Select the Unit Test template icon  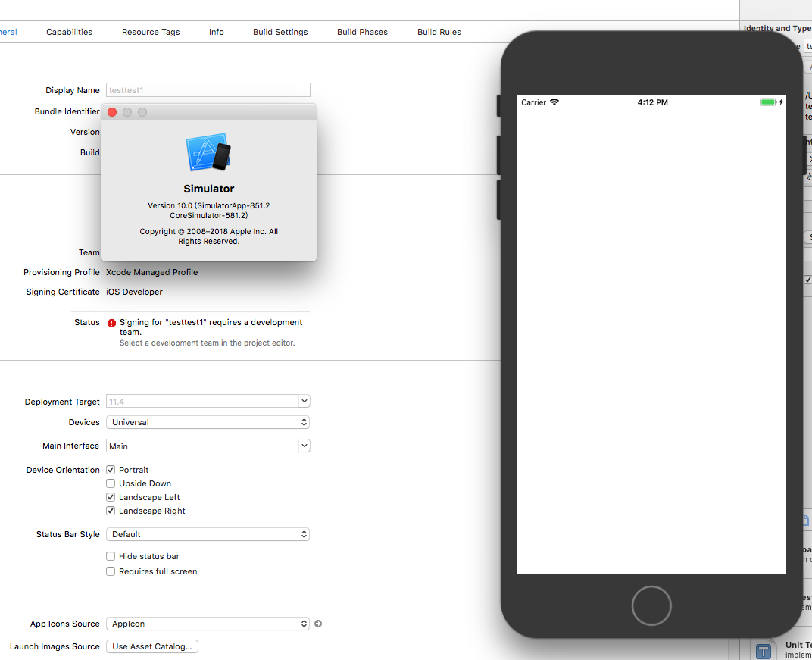click(764, 651)
